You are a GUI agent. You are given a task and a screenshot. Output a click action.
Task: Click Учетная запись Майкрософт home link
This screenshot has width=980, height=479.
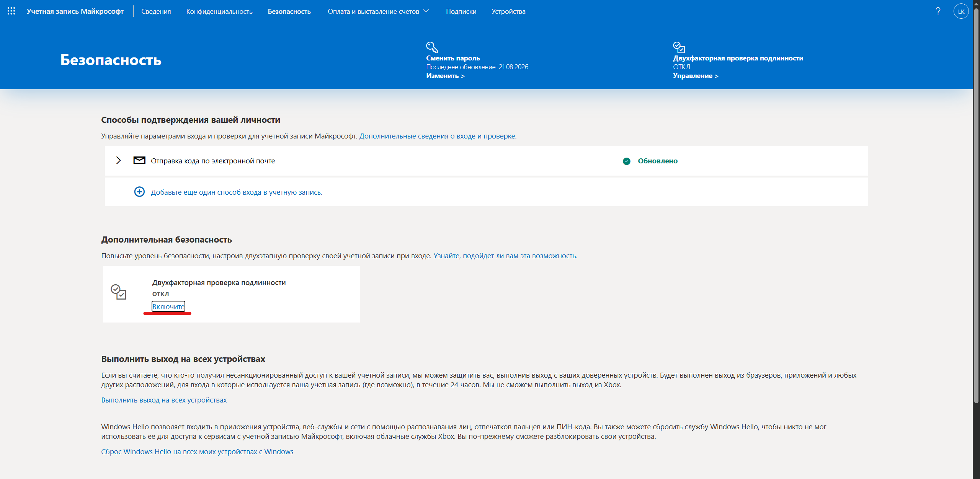[75, 11]
